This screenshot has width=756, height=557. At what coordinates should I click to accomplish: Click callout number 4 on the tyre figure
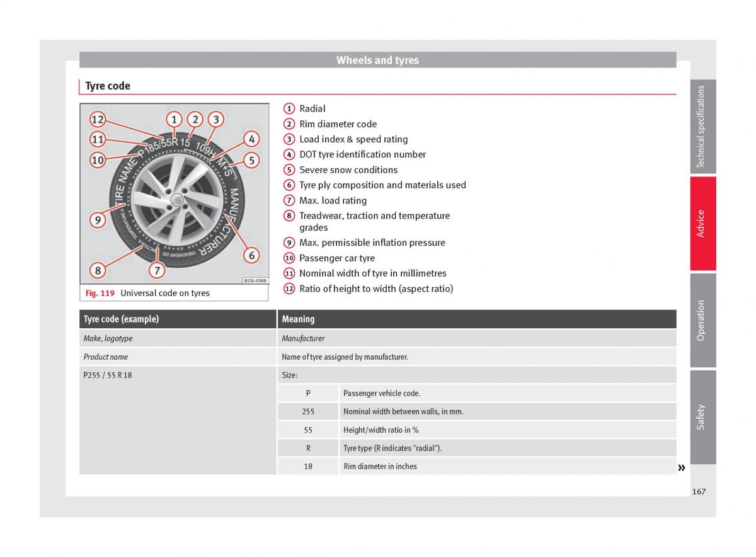(251, 139)
